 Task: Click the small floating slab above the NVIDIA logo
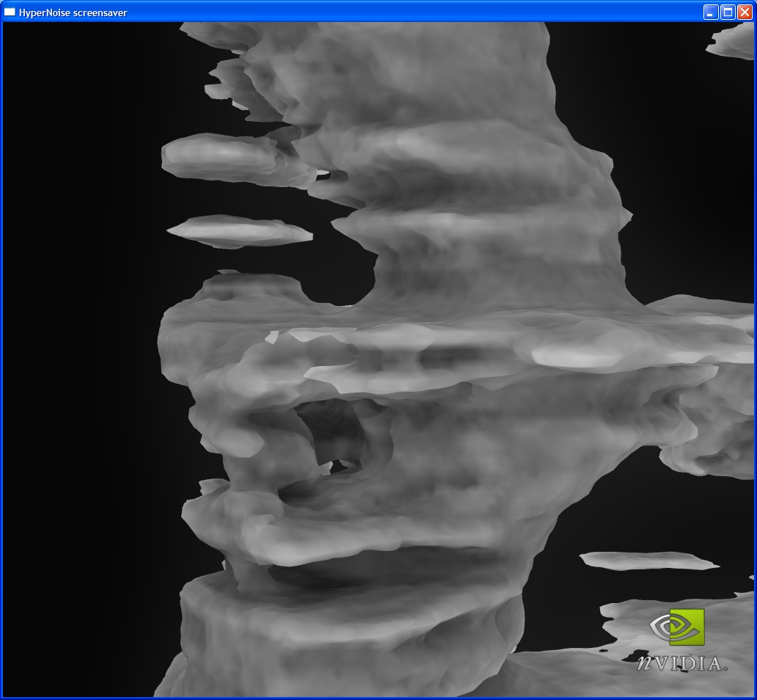tap(646, 561)
